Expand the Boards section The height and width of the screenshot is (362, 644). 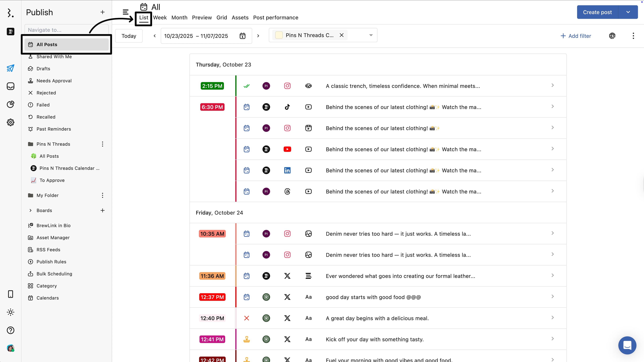[x=31, y=210]
